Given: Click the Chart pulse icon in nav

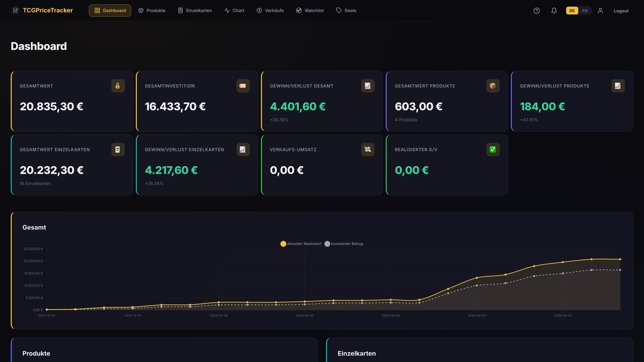Looking at the screenshot, I should pos(227,11).
